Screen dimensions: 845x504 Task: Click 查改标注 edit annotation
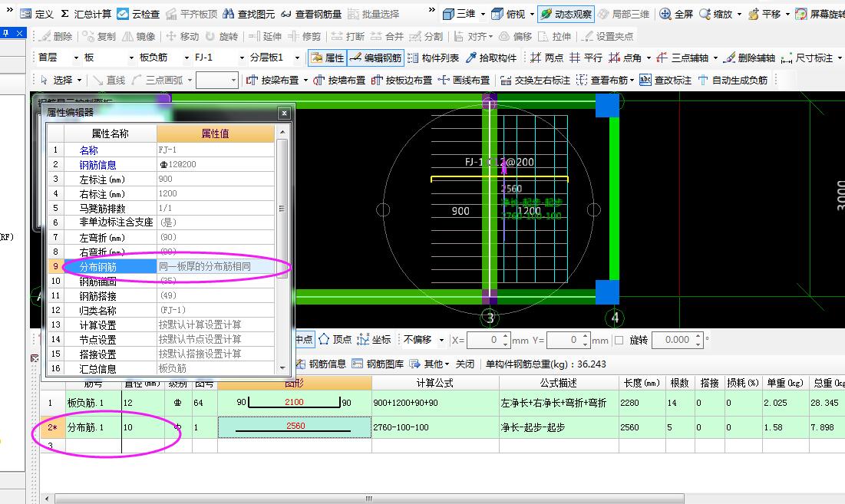pyautogui.click(x=665, y=81)
